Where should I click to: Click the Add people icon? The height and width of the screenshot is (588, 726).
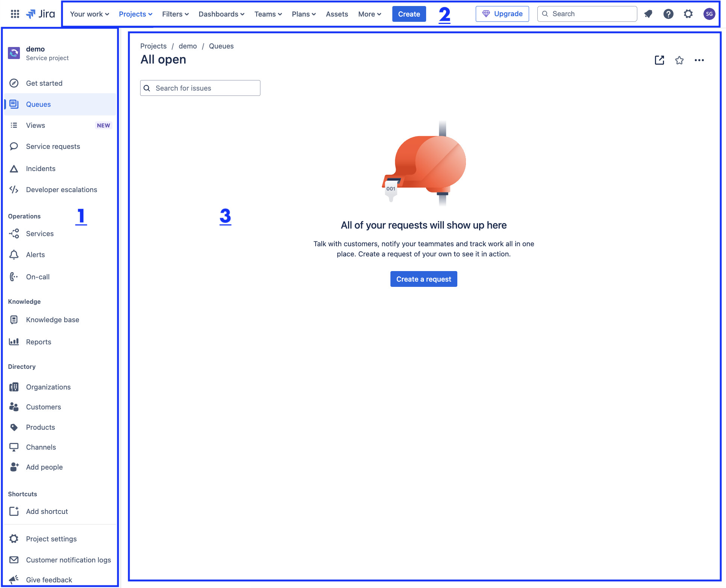tap(14, 467)
